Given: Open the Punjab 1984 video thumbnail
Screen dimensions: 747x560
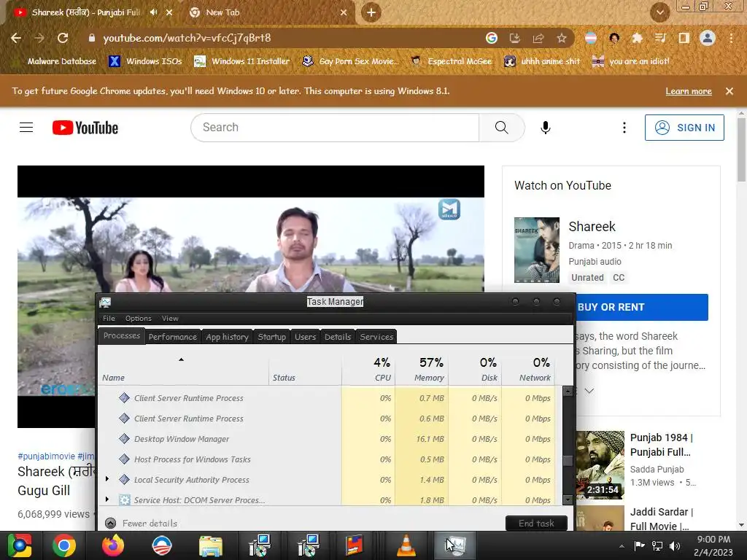Looking at the screenshot, I should pos(600,464).
